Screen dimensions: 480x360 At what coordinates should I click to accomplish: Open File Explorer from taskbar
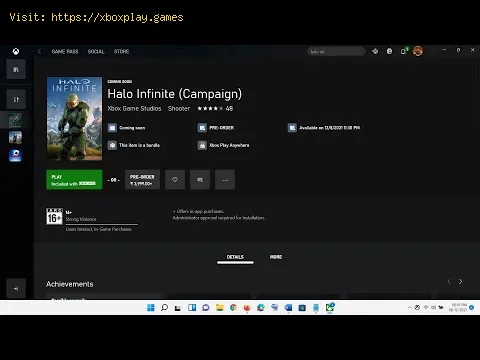click(219, 307)
